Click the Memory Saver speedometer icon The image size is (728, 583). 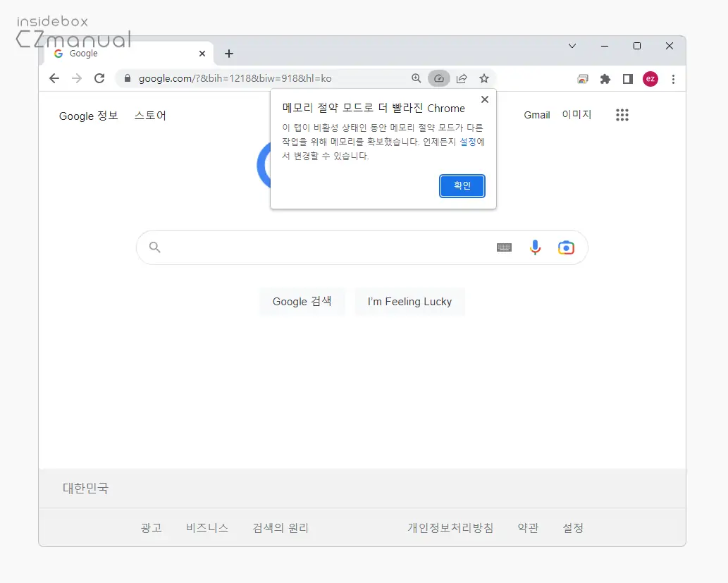point(439,78)
